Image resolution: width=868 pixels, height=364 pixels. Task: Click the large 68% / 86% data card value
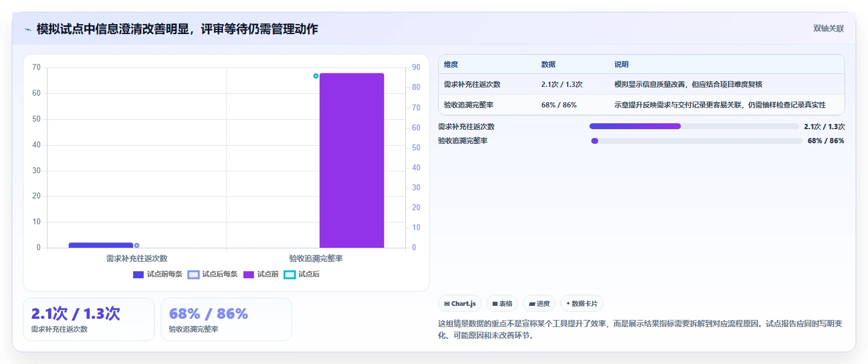pyautogui.click(x=209, y=314)
